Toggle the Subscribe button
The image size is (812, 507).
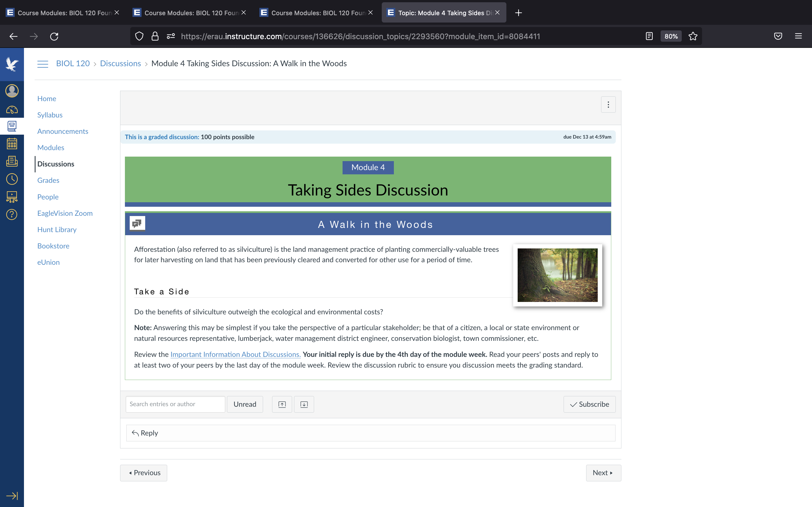589,404
